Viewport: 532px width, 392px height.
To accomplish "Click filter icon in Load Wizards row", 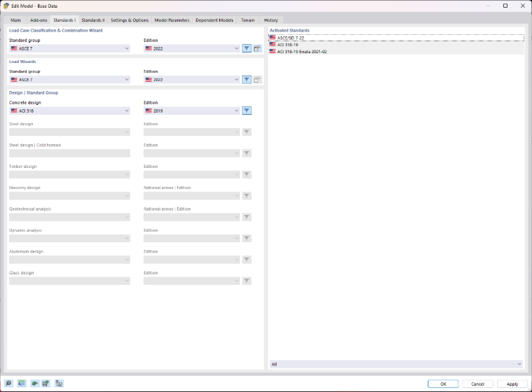I will click(246, 80).
